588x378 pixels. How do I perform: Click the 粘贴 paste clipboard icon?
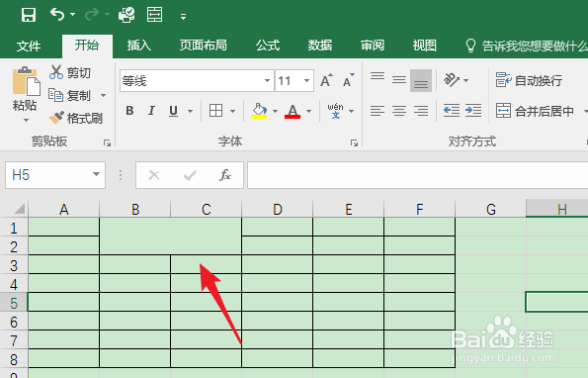click(26, 81)
